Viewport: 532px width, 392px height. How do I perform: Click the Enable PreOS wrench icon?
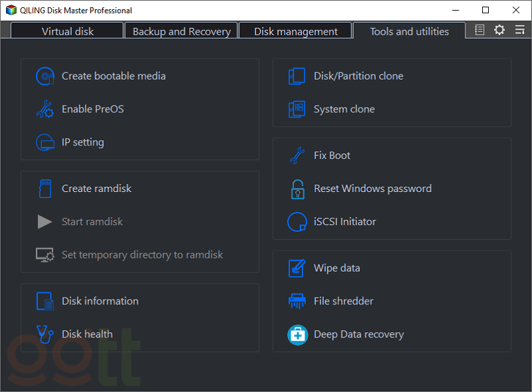[45, 110]
